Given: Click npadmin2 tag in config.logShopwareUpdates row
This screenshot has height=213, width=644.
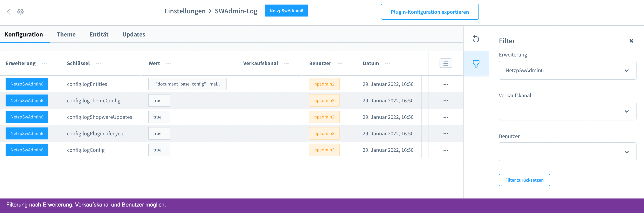Looking at the screenshot, I should 324,117.
